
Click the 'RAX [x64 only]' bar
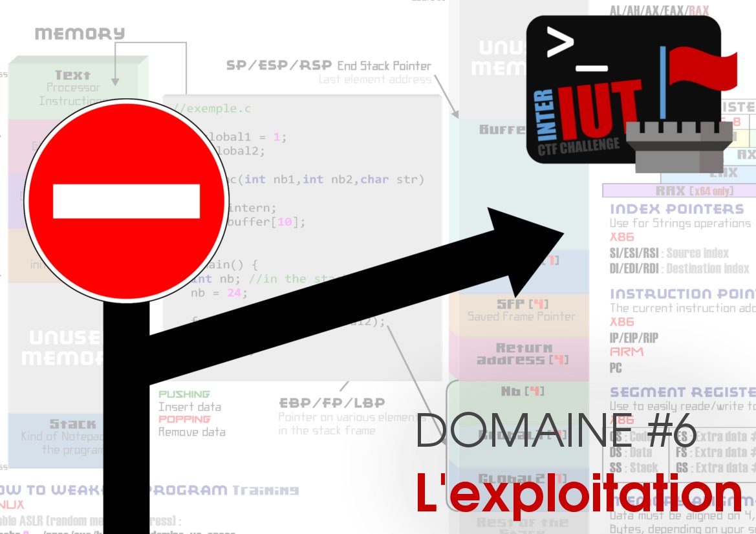coord(679,190)
